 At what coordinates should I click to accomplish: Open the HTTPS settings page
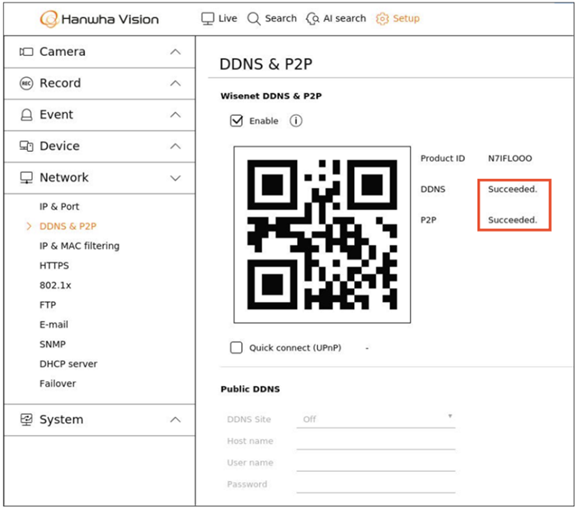(54, 265)
